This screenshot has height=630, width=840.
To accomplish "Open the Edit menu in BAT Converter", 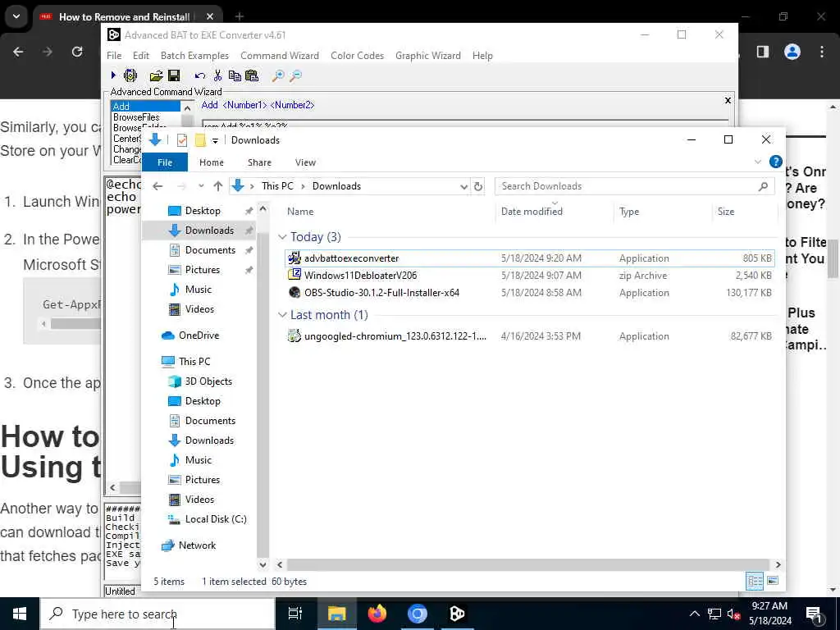I will (x=141, y=56).
